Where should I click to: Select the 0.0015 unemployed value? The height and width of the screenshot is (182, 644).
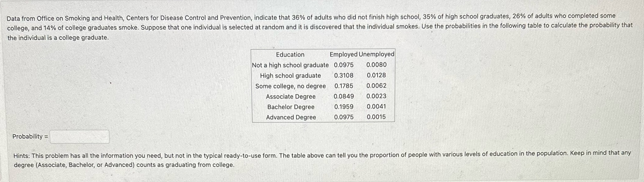point(376,117)
